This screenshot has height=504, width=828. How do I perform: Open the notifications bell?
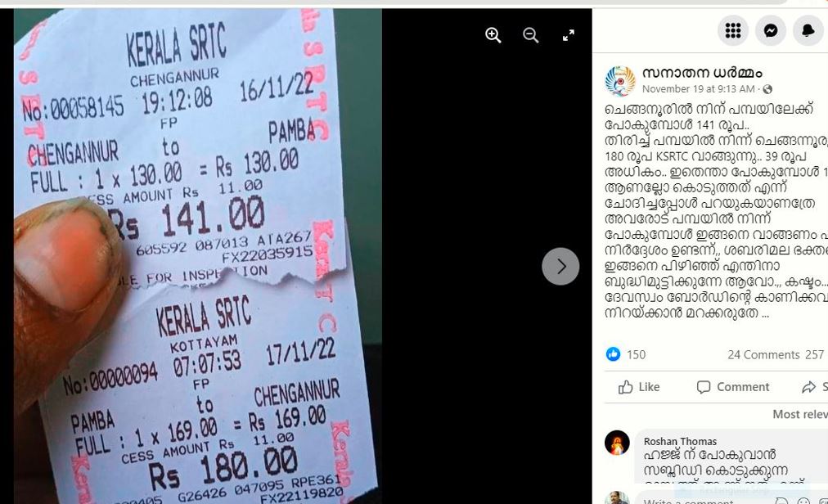[x=808, y=30]
